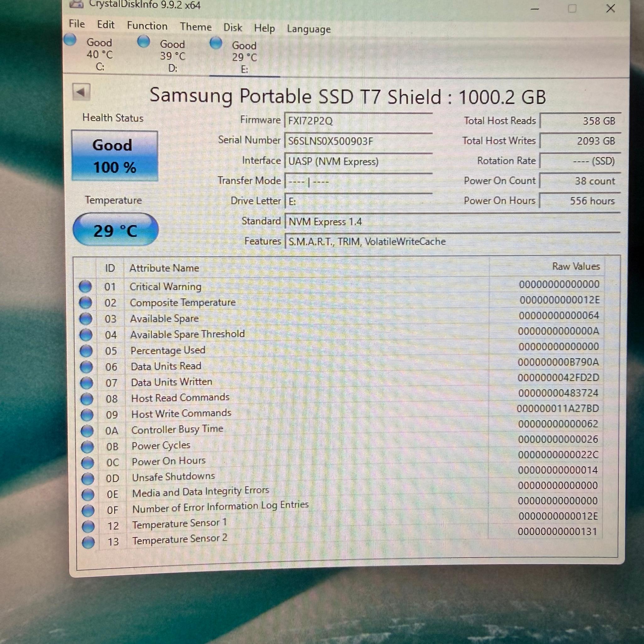Select the Critical Warning attribute name
644x644 pixels.
[165, 287]
